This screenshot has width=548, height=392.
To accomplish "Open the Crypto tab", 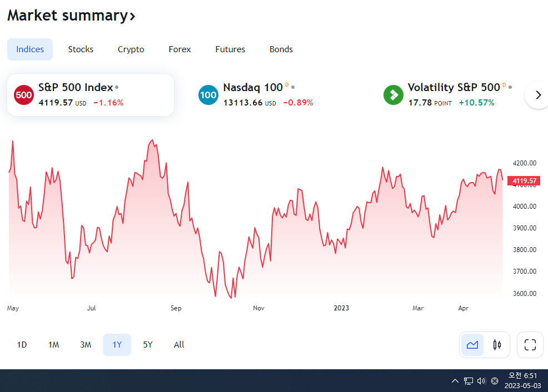I will (x=131, y=49).
